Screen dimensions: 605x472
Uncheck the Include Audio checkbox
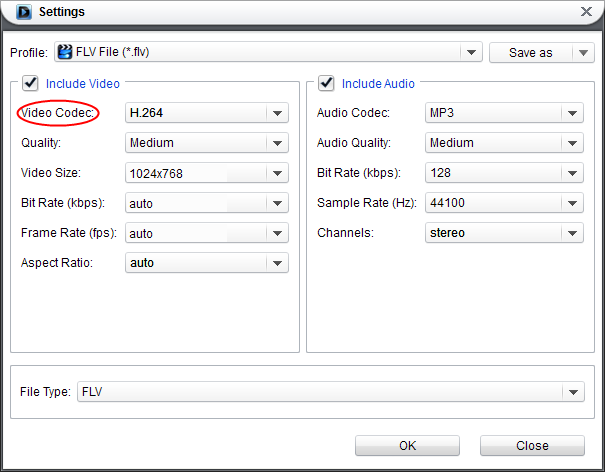point(326,83)
